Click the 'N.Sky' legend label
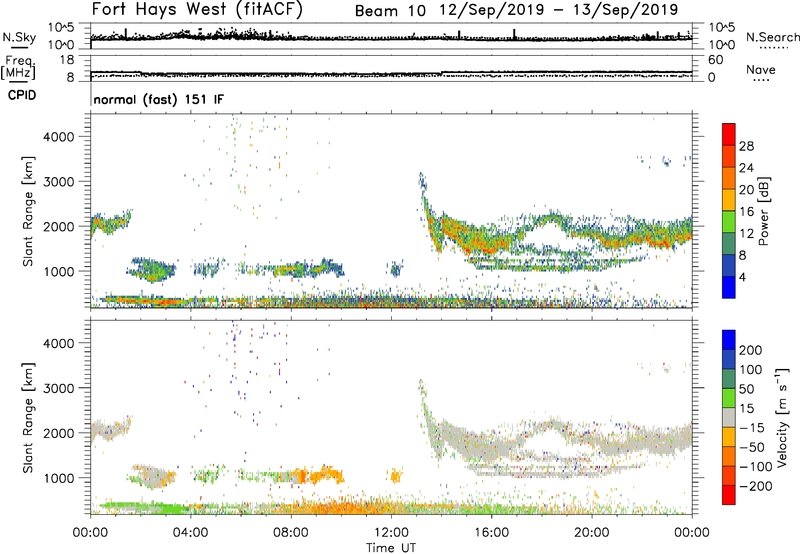Image resolution: width=800 pixels, height=554 pixels. 19,37
